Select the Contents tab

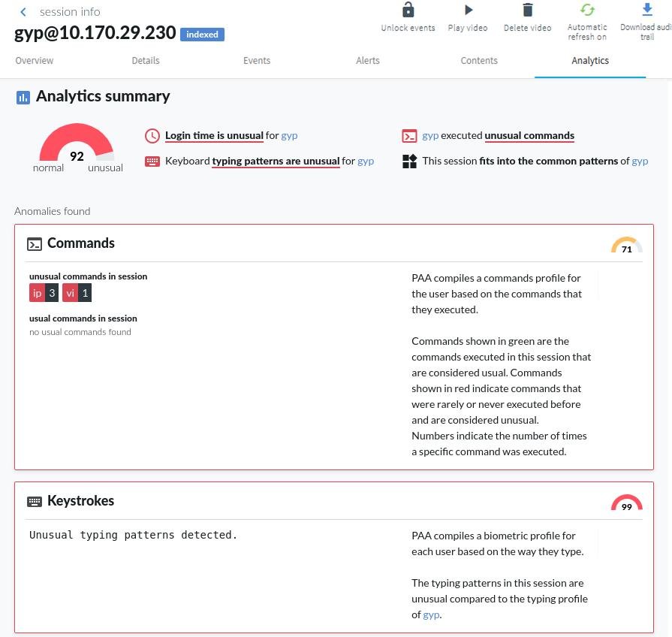tap(479, 61)
